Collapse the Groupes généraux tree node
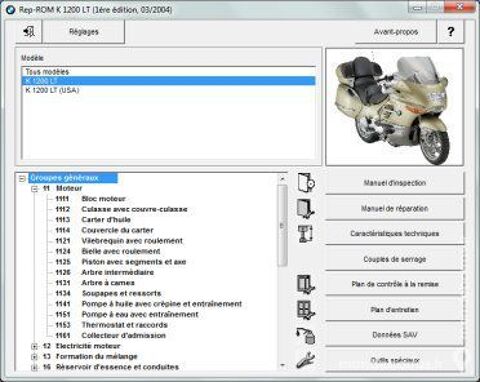This screenshot has height=382, width=480. point(22,179)
